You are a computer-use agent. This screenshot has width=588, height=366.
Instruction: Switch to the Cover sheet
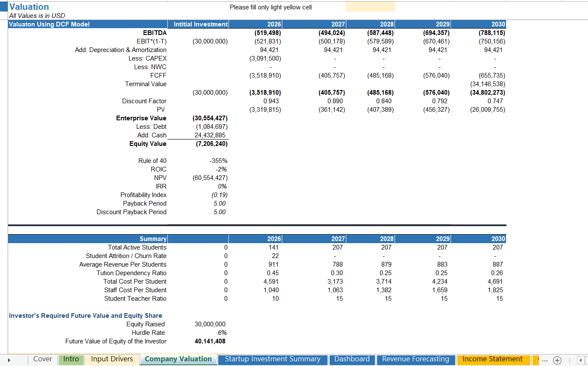pos(42,360)
